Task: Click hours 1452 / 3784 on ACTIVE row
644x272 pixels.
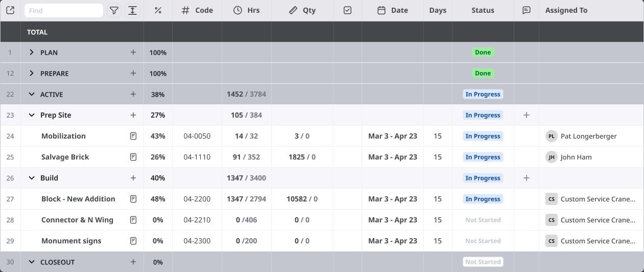Action: click(246, 94)
